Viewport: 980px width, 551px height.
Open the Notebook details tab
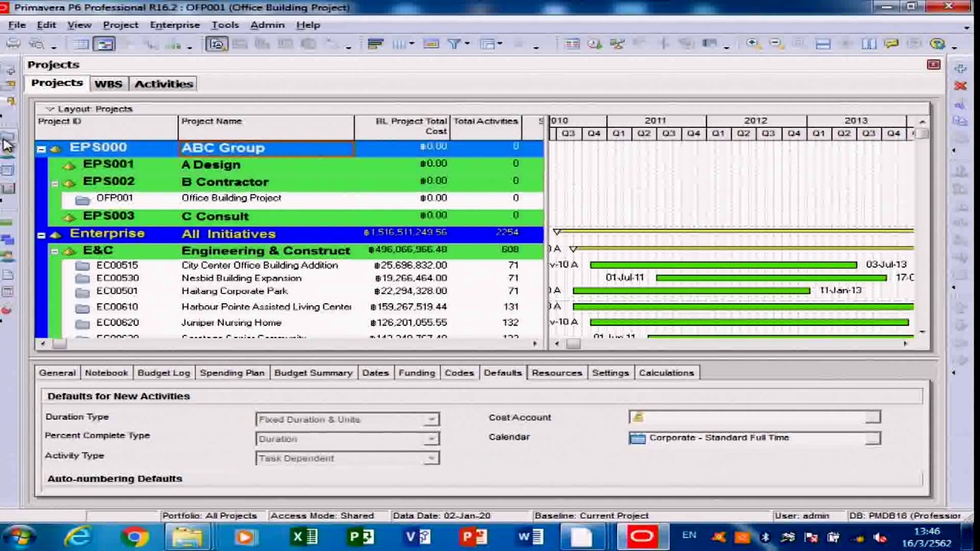tap(106, 373)
